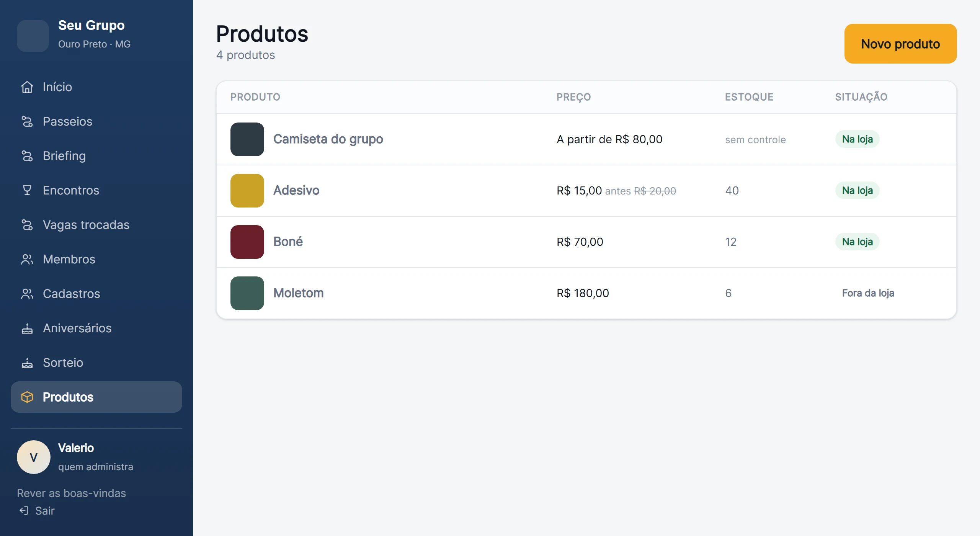Click the PREÇO column header
Screen dimensions: 980x536
(573, 97)
